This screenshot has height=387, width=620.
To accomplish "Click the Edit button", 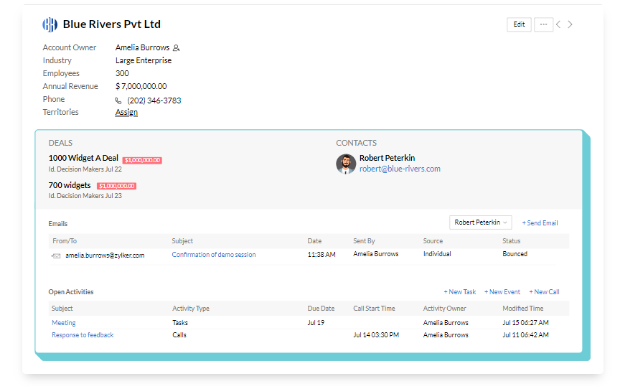I will point(519,25).
